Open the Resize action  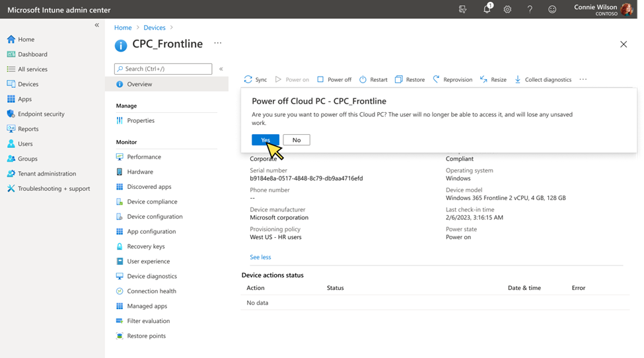(x=493, y=80)
